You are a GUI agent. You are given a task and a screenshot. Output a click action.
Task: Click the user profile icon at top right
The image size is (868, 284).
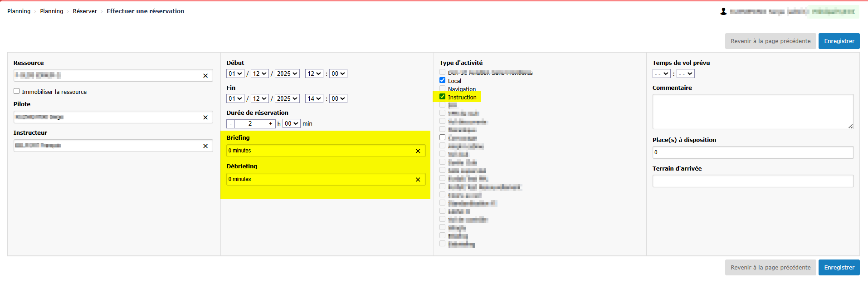point(723,11)
